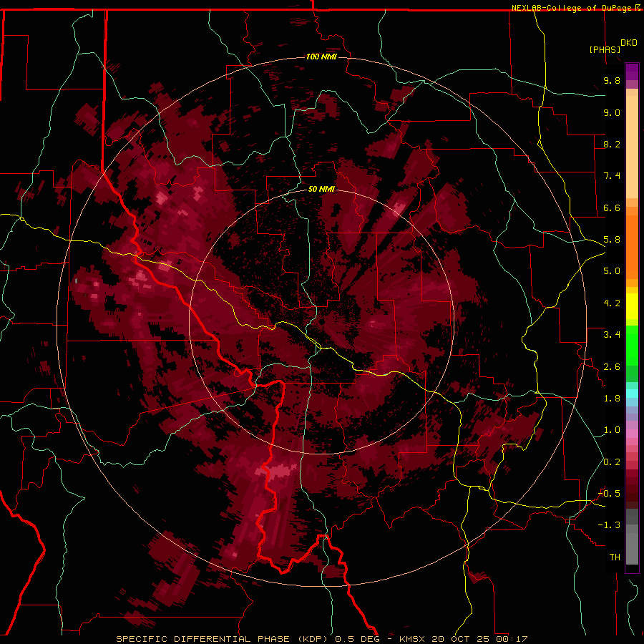
Task: Click the [PHAS] label above color scale
Action: (x=605, y=49)
